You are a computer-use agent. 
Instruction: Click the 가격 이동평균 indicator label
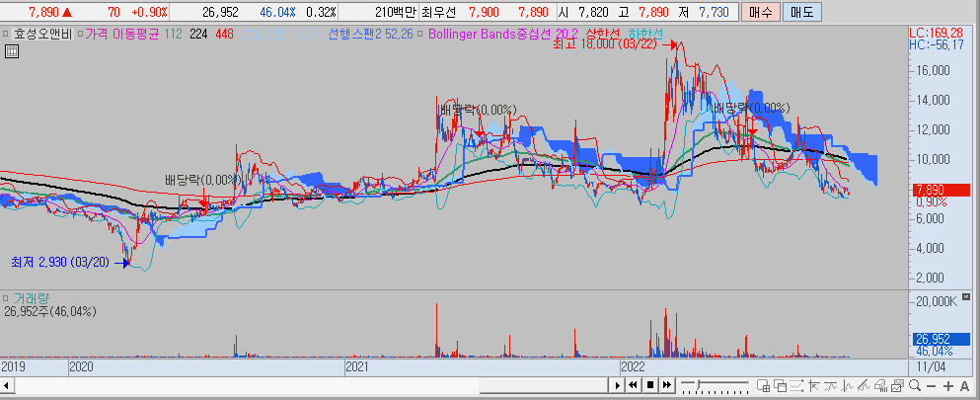(123, 34)
